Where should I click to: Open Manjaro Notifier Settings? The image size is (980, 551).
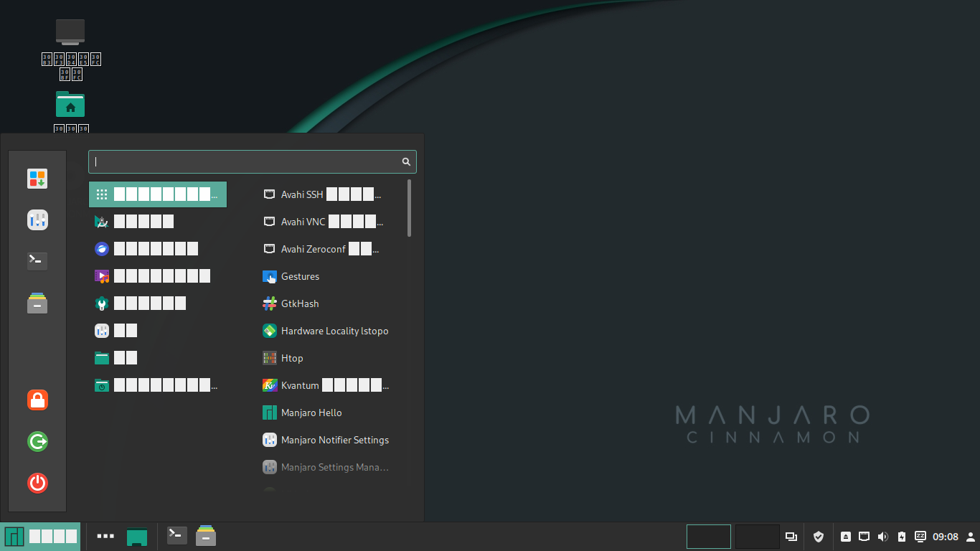[x=330, y=440]
